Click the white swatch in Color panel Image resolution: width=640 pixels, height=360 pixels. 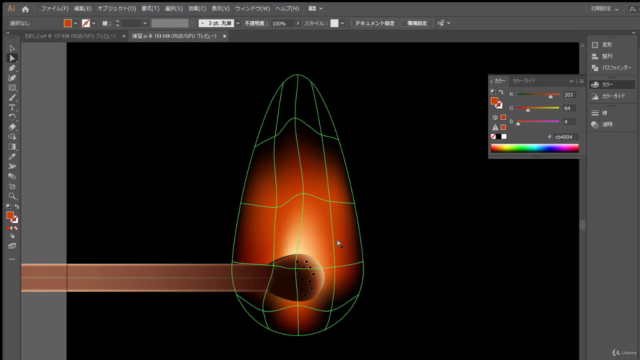click(504, 137)
